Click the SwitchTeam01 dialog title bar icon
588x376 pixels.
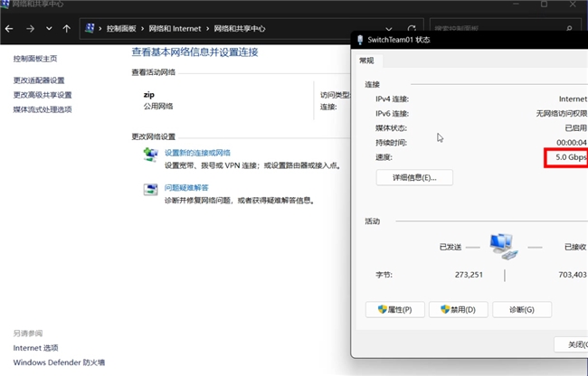[360, 40]
